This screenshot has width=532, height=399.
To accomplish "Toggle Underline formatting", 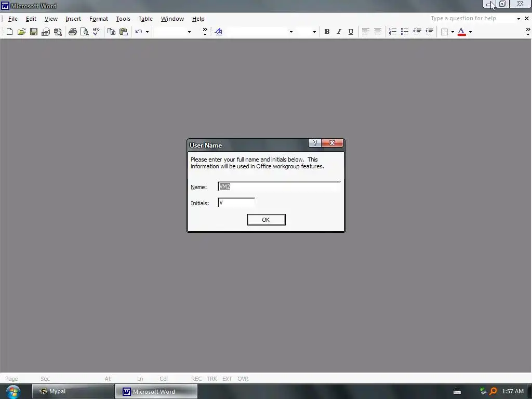I will coord(351,32).
